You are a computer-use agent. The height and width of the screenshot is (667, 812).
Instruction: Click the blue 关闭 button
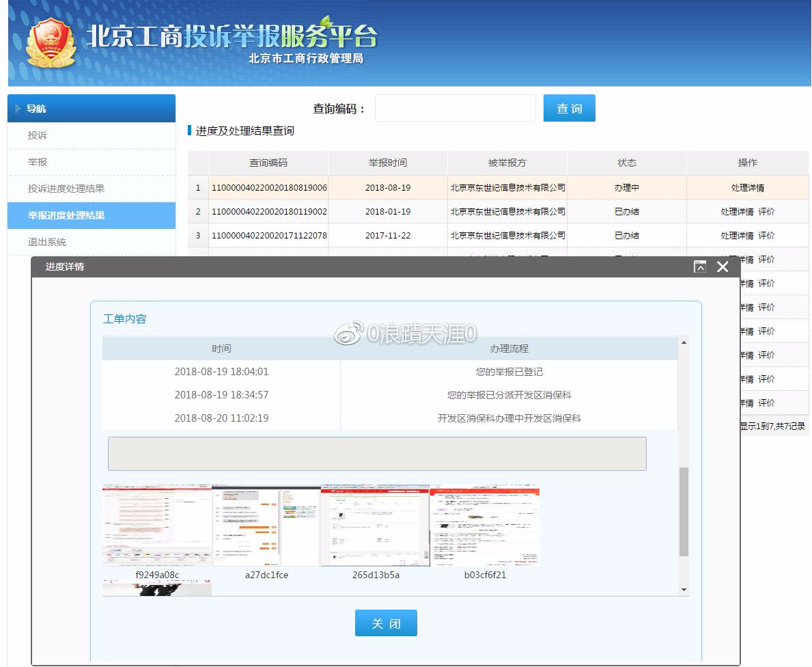386,623
